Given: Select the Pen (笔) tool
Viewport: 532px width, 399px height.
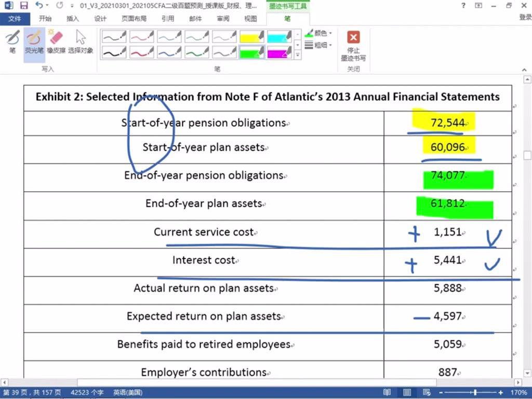Looking at the screenshot, I should (x=12, y=42).
